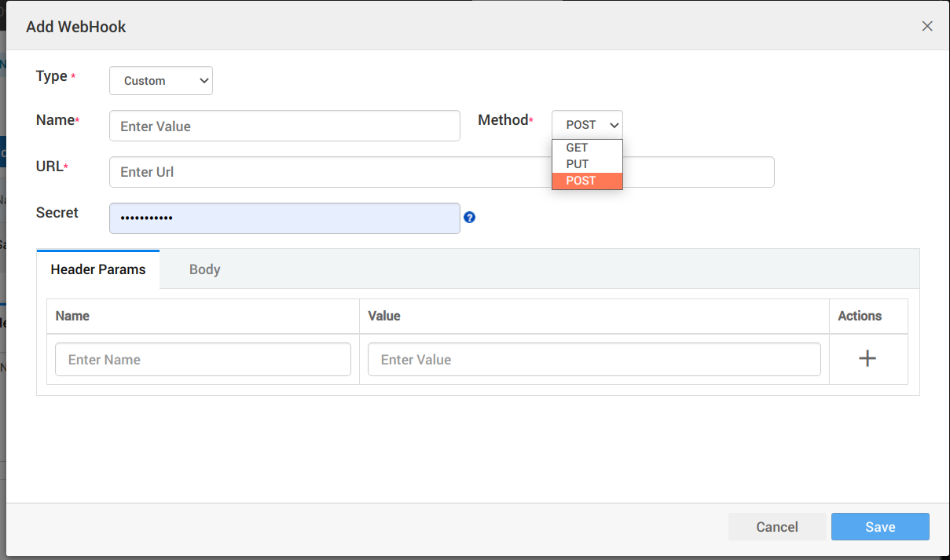Click the Method dropdown chevron

(613, 124)
